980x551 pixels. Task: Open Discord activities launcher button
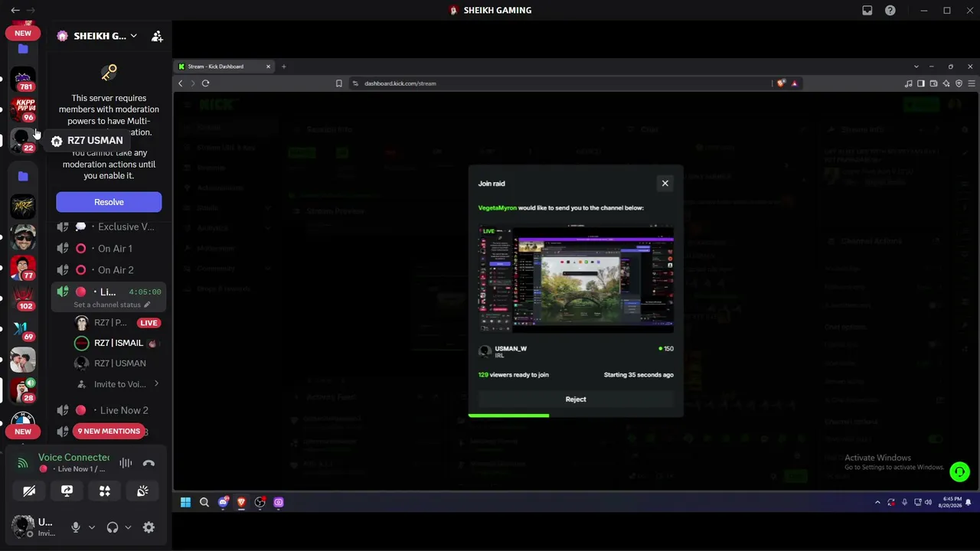(x=105, y=491)
